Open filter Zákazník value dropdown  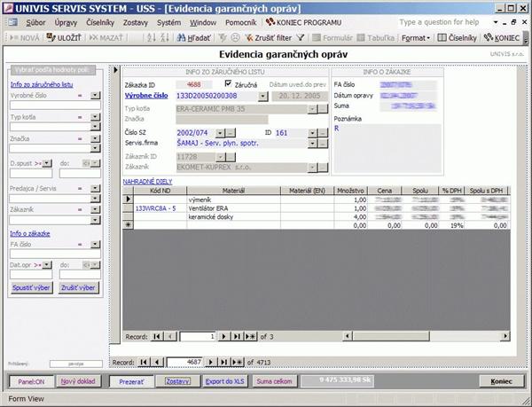96,220
